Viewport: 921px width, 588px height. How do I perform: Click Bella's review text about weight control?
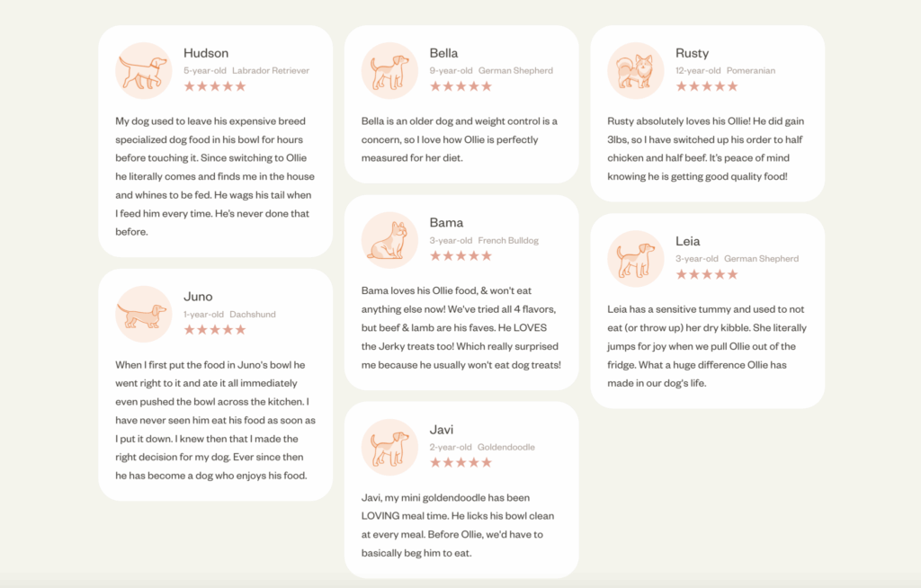coord(460,139)
